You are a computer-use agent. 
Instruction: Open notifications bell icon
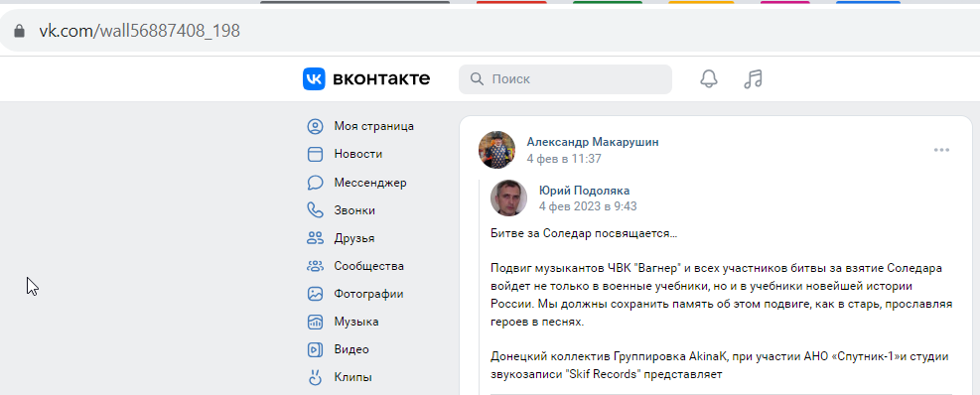tap(709, 78)
